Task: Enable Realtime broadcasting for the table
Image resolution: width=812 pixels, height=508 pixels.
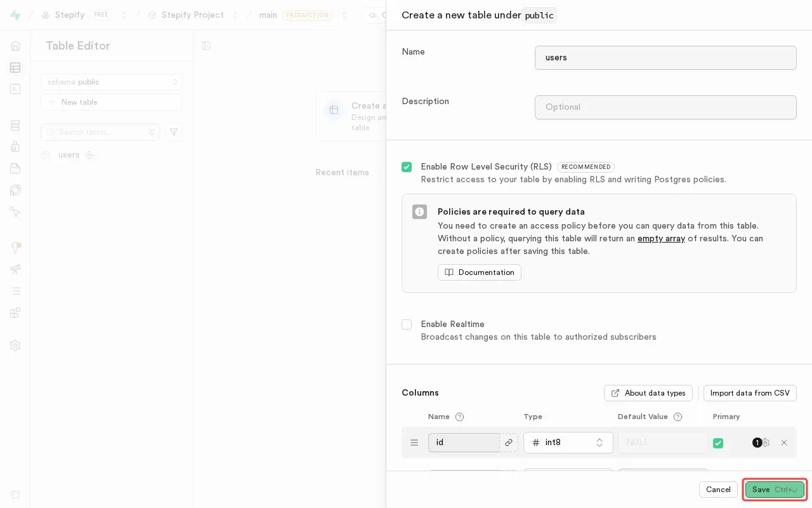Action: (x=407, y=324)
